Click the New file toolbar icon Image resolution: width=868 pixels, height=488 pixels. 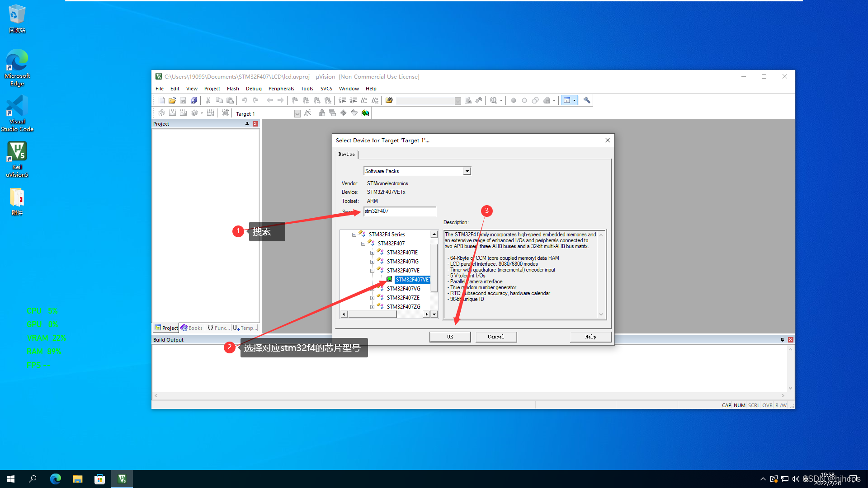161,100
